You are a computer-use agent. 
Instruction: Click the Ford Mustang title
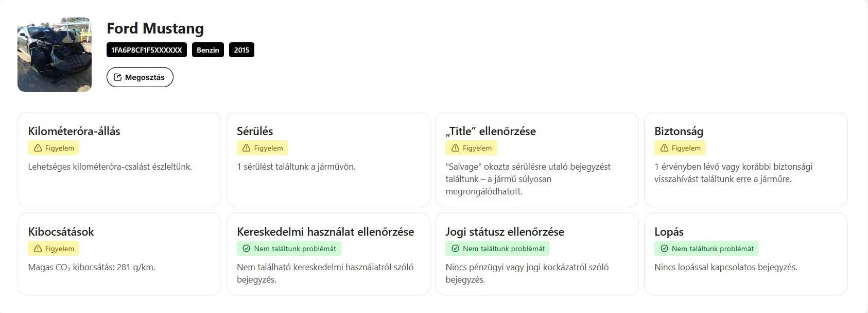154,28
